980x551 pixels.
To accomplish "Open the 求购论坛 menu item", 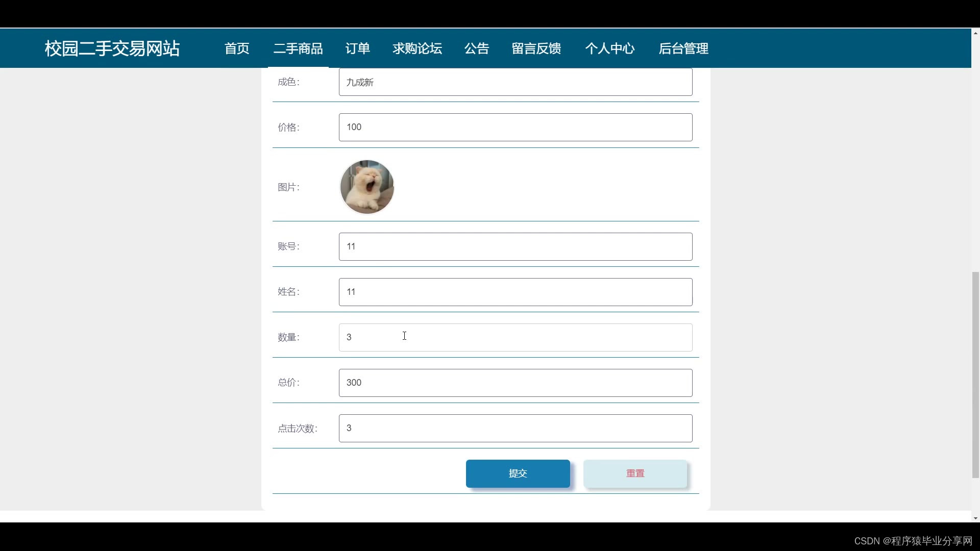I will (417, 48).
